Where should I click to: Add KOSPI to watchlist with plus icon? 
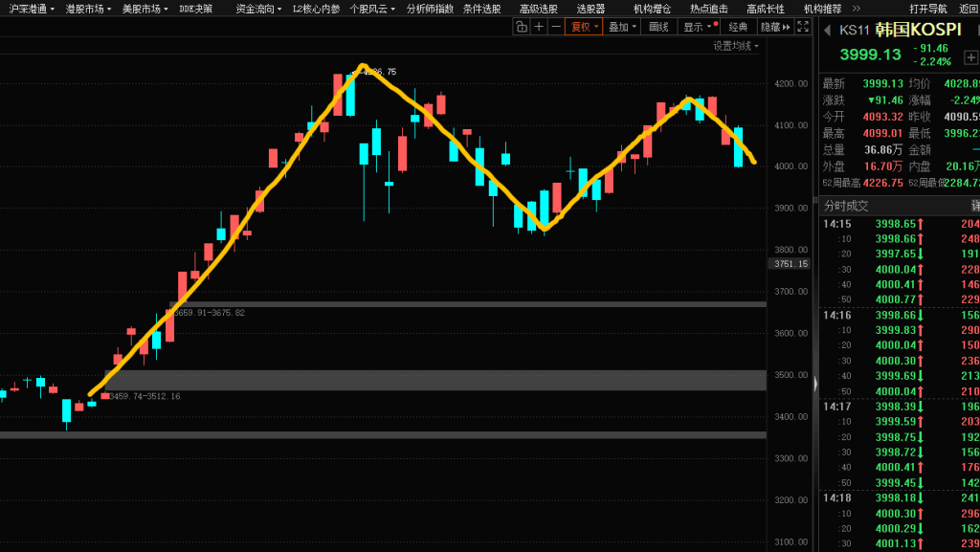tap(970, 57)
